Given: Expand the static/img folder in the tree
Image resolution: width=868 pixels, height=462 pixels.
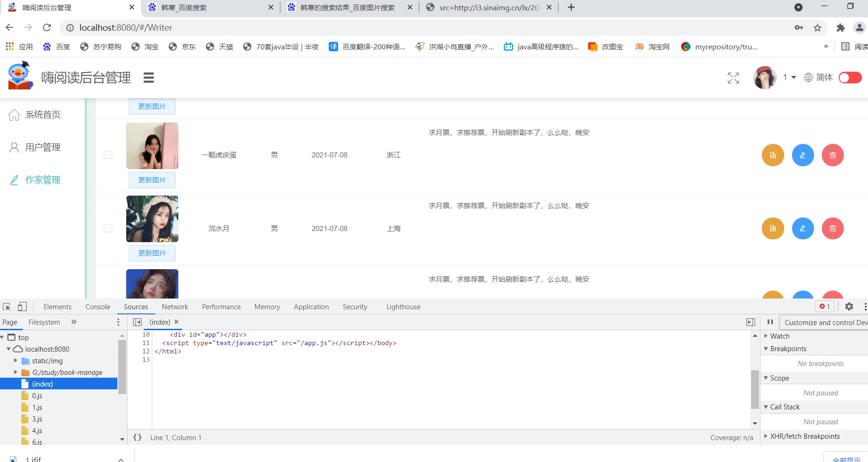Looking at the screenshot, I should [x=16, y=360].
